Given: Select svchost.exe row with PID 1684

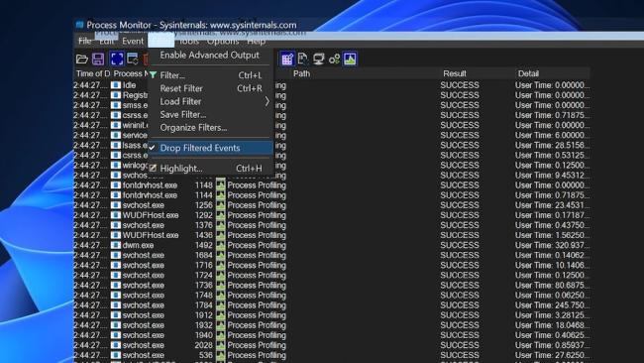Looking at the screenshot, I should click(332, 255).
